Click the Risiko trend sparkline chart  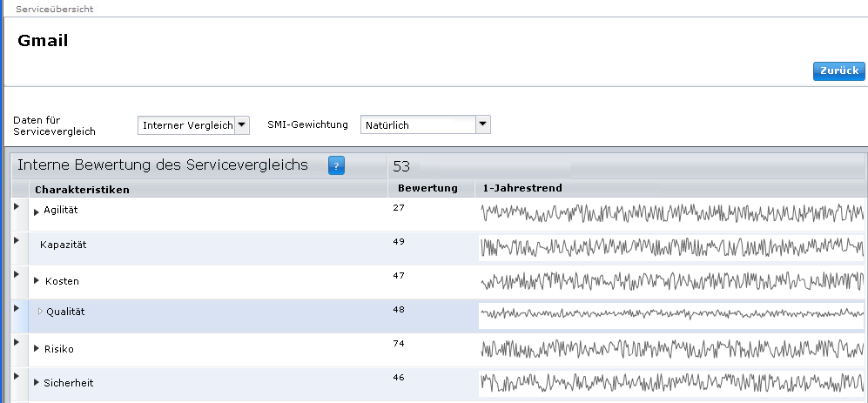[x=670, y=349]
